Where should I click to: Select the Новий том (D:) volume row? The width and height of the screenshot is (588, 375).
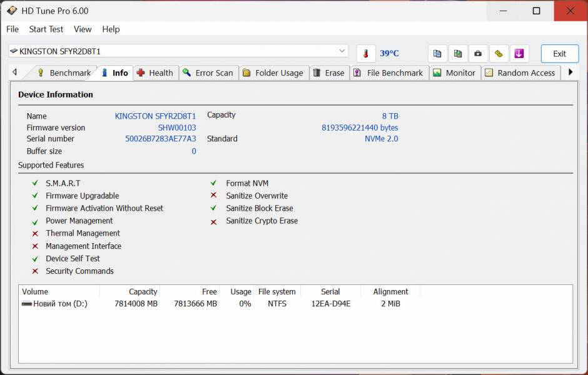(x=60, y=304)
